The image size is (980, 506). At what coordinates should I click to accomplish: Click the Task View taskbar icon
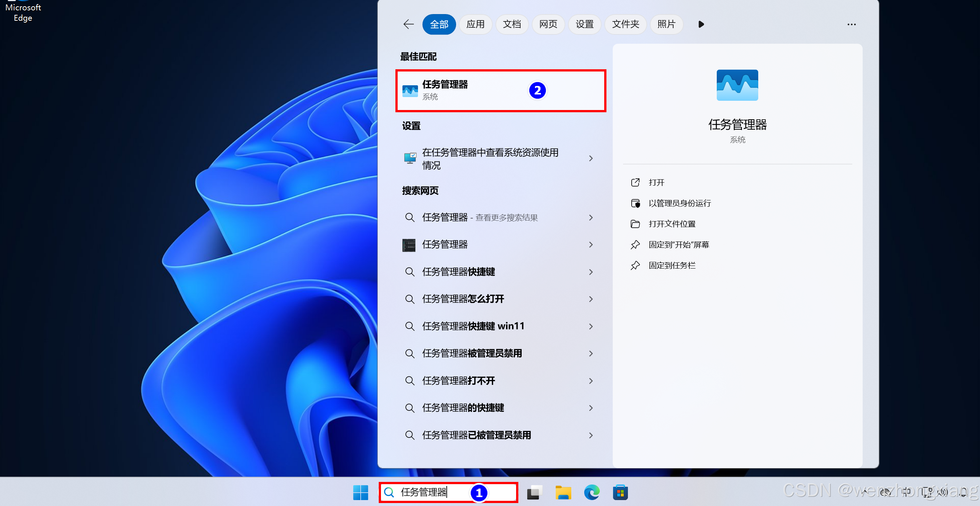point(534,492)
